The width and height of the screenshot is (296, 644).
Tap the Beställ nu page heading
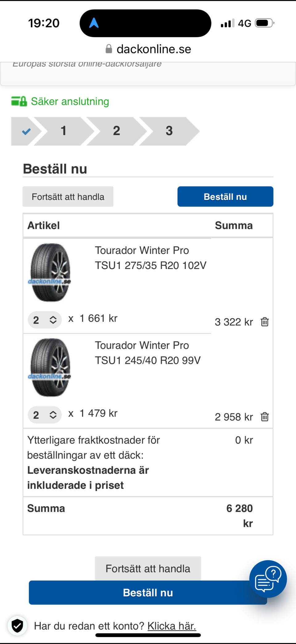coord(55,169)
